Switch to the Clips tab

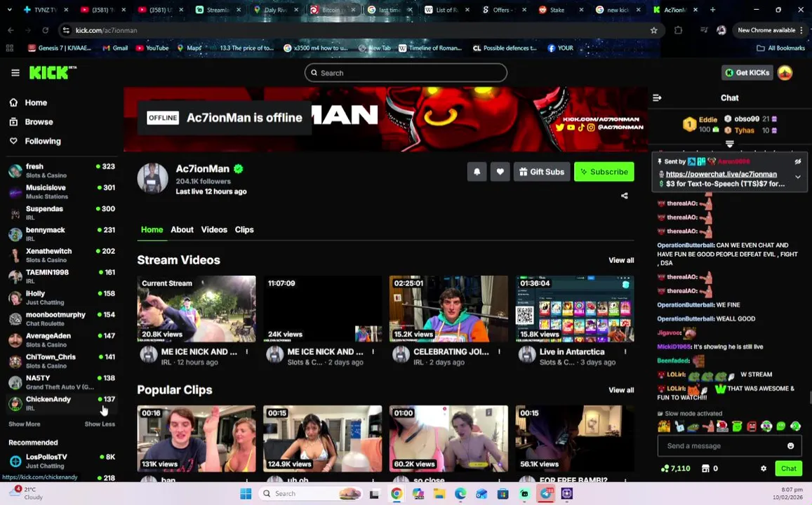click(244, 230)
